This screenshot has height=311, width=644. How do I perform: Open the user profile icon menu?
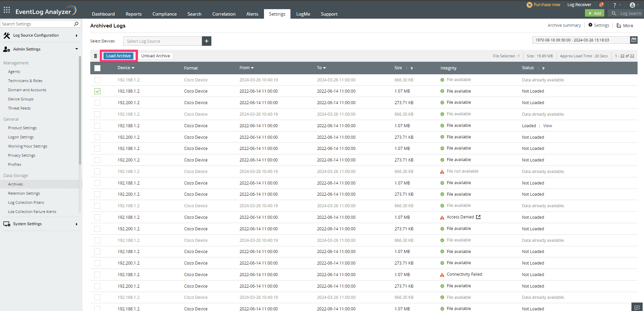[x=632, y=5]
